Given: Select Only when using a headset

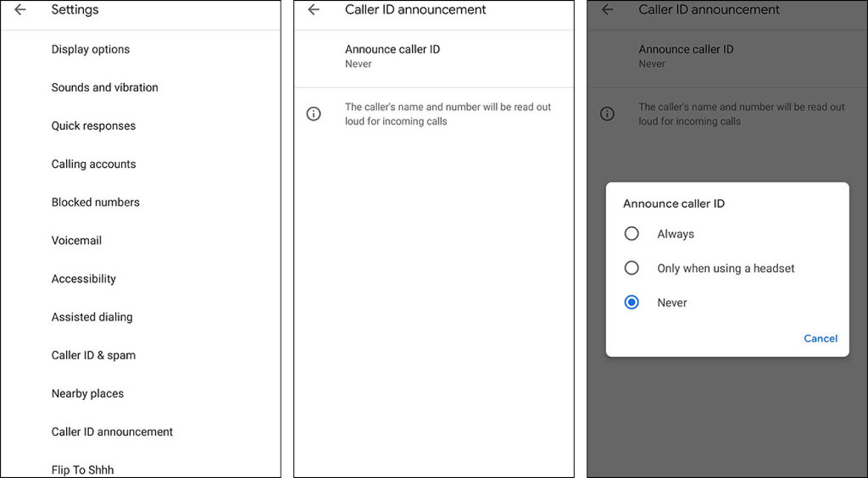Looking at the screenshot, I should pos(632,268).
